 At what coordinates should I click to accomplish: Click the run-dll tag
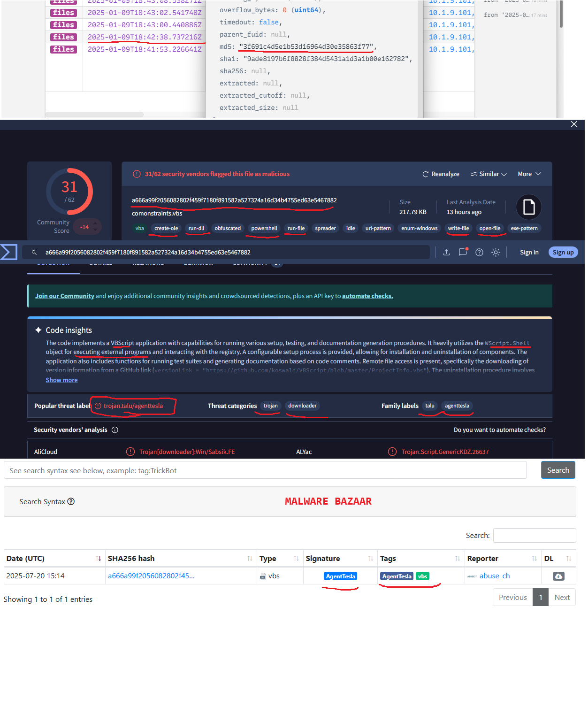(196, 229)
